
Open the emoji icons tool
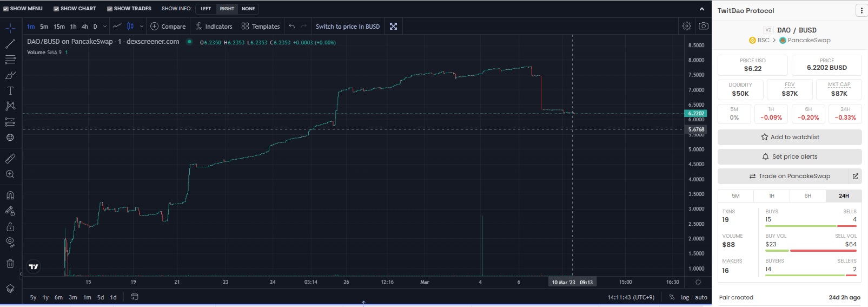pos(10,138)
